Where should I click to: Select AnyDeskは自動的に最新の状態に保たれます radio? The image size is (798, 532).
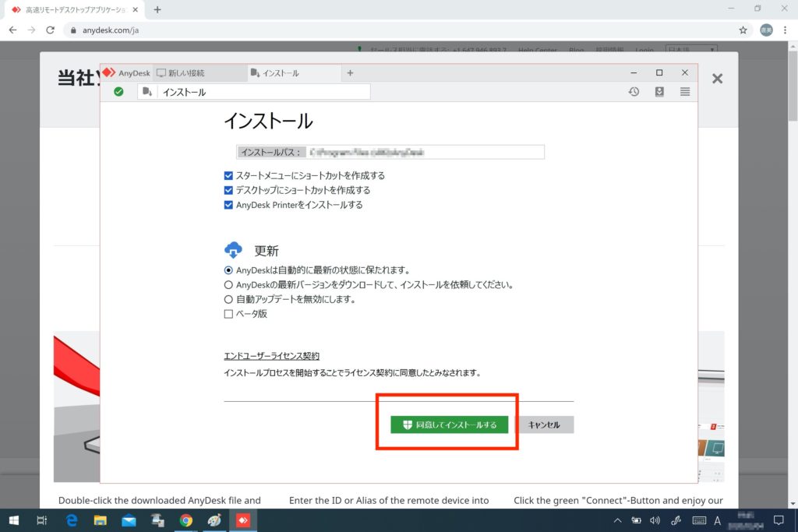228,270
